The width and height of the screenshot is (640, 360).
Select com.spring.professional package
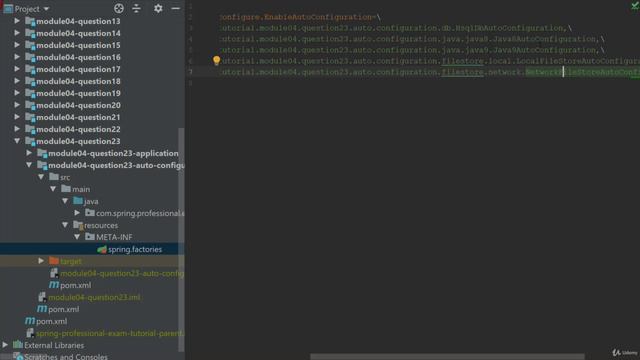(x=140, y=213)
